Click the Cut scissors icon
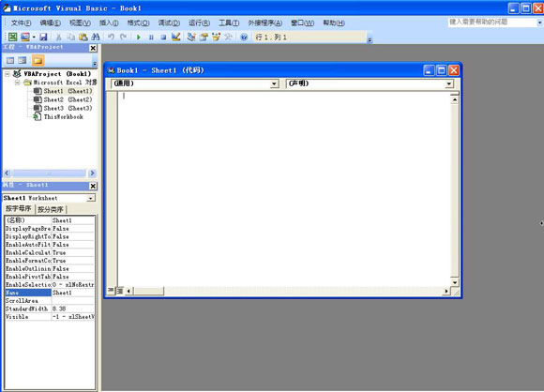The width and height of the screenshot is (544, 392). click(59, 37)
